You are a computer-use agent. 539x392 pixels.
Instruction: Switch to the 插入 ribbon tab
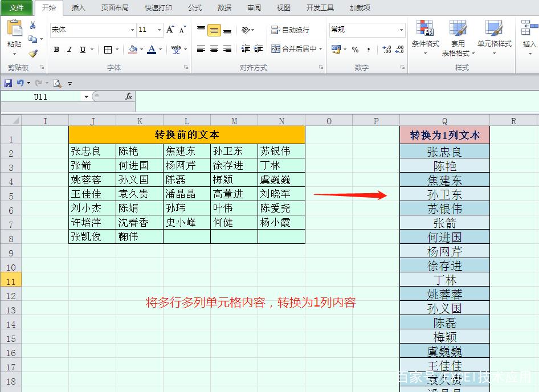[78, 7]
